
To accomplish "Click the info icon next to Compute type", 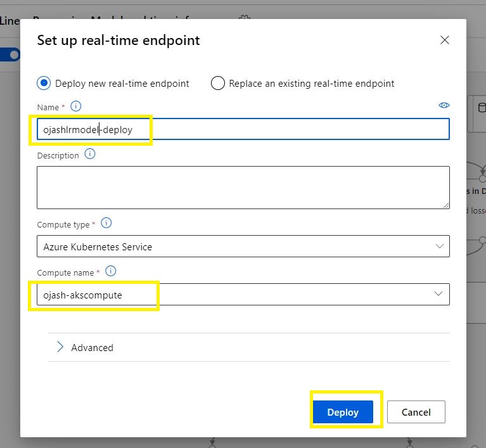I will pos(106,223).
